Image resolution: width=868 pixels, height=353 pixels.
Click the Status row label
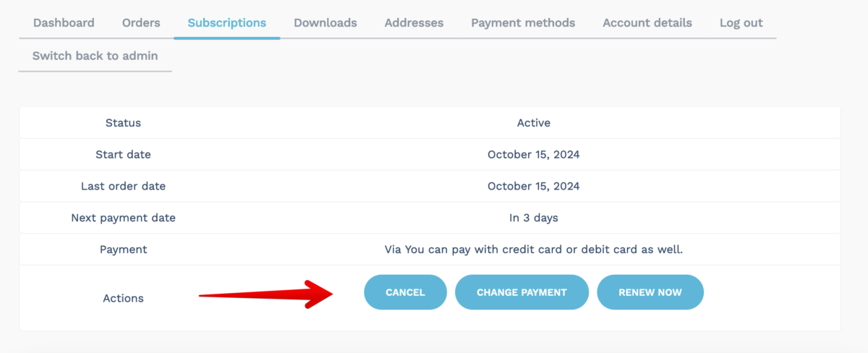click(x=123, y=123)
